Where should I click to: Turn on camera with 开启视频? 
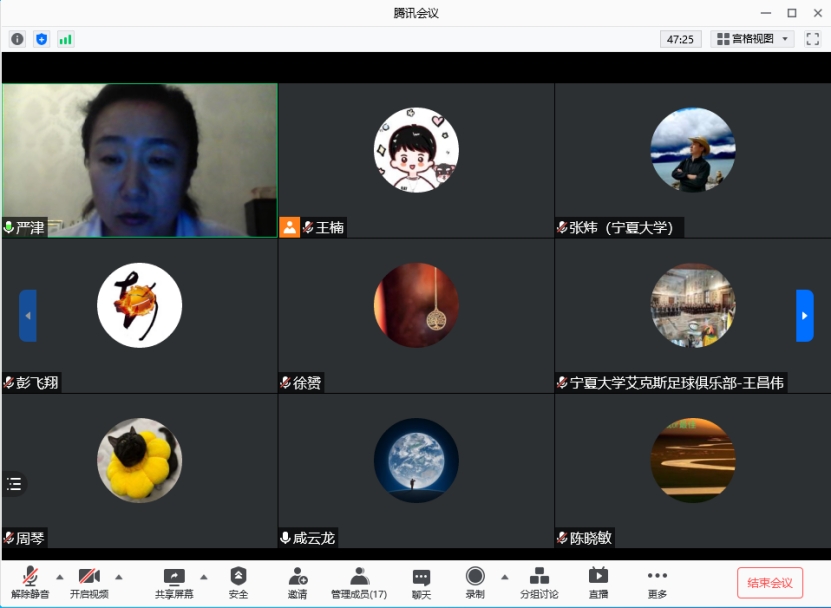(x=89, y=581)
